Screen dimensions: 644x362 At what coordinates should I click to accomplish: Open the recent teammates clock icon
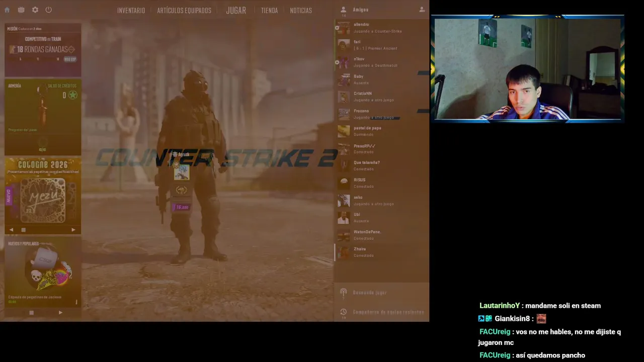pos(344,312)
